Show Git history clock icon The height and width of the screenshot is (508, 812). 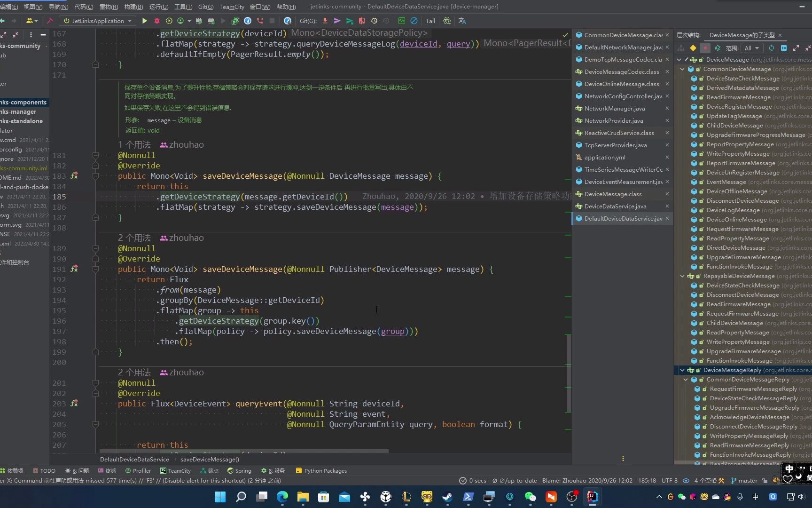(x=374, y=21)
